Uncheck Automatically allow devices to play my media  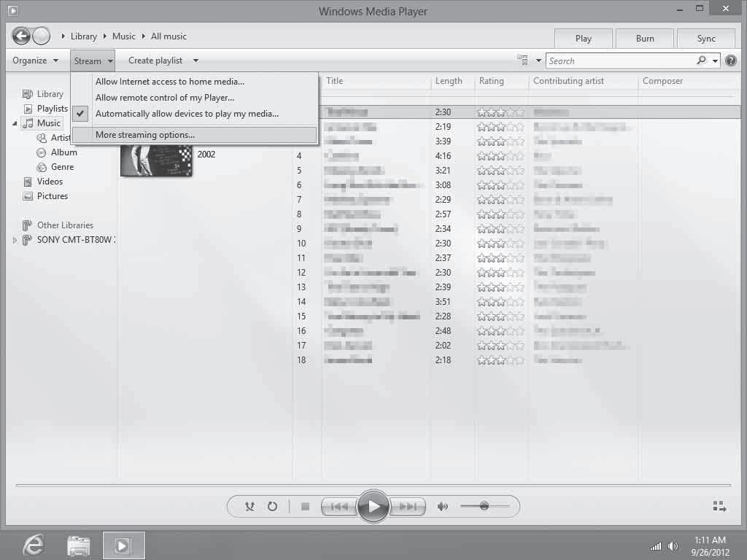pos(187,114)
